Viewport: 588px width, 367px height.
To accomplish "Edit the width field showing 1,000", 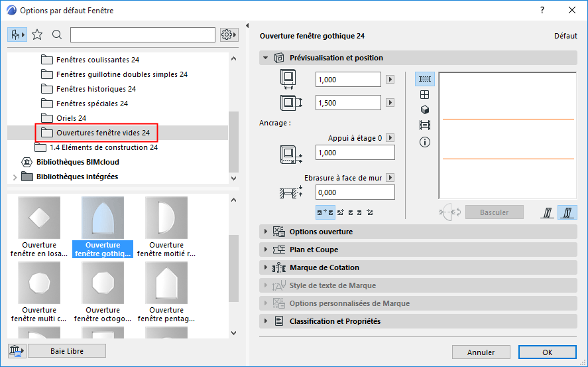I will 348,80.
